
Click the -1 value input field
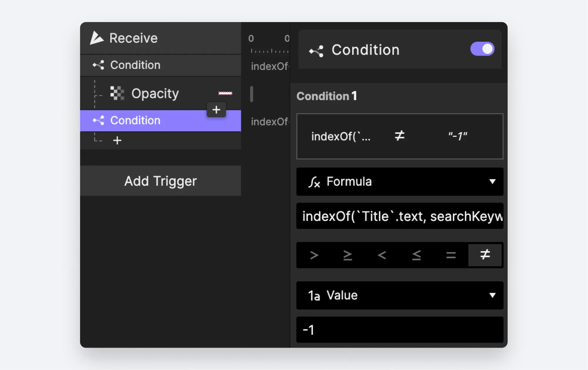(400, 330)
